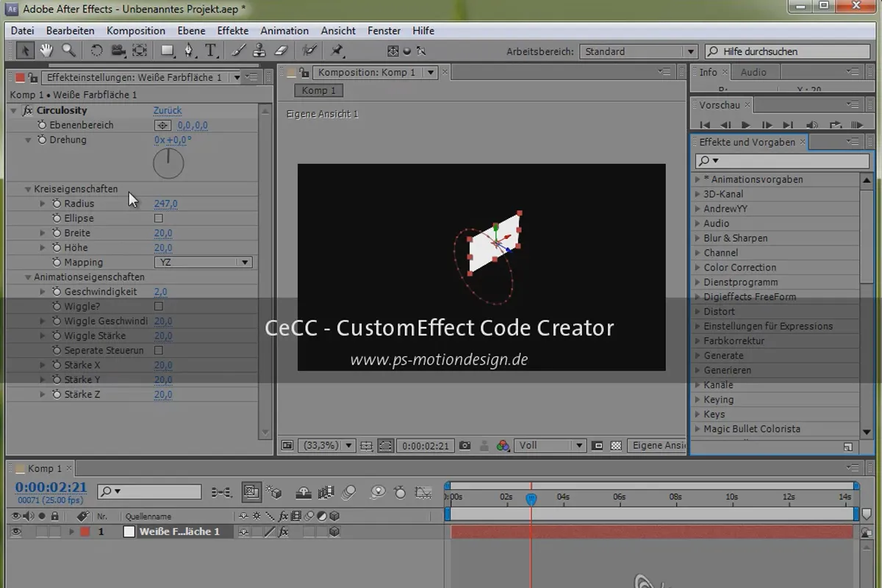The width and height of the screenshot is (882, 588).
Task: Collapse the Animationseigenschaften group
Action: (28, 277)
